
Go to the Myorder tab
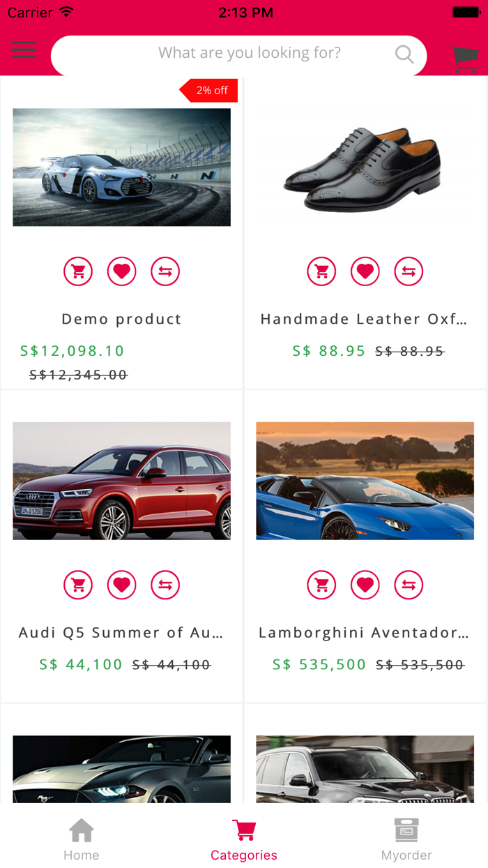406,840
